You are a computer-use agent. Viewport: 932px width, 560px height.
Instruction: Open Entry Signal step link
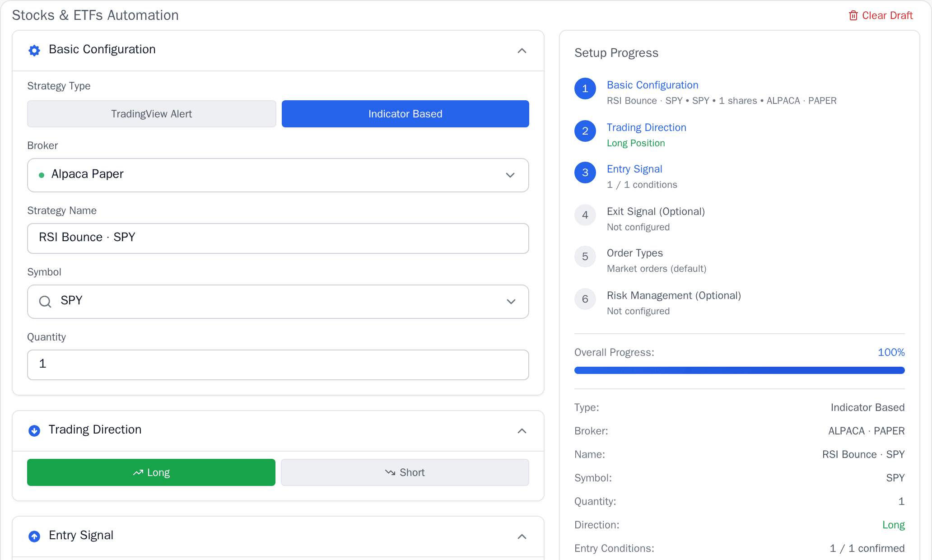634,169
